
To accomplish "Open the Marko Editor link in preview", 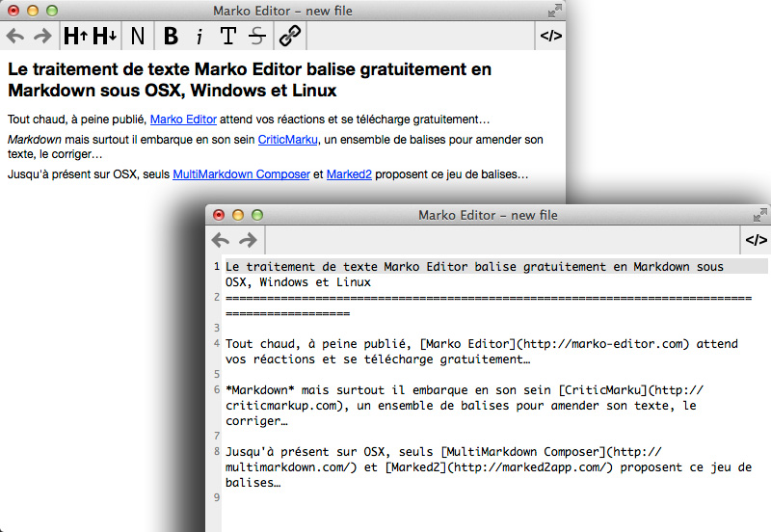I will pyautogui.click(x=183, y=120).
